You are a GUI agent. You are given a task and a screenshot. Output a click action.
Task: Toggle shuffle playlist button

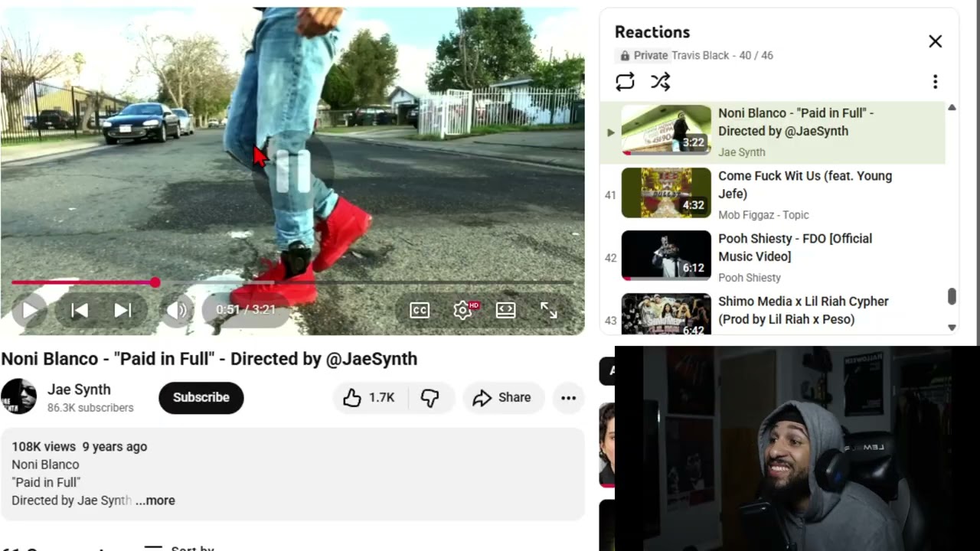click(x=661, y=82)
